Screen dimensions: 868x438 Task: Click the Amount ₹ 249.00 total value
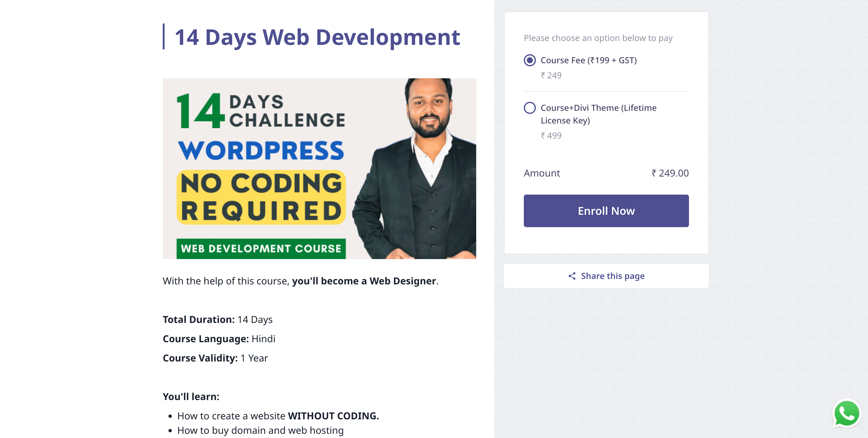coord(670,173)
